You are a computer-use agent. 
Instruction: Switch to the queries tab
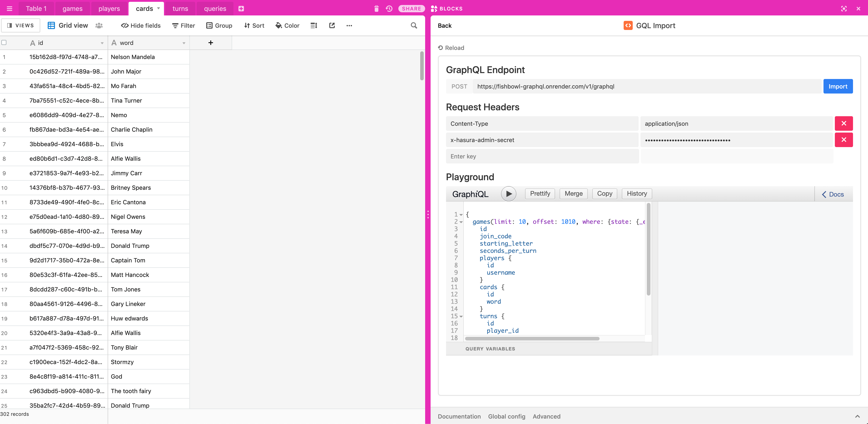(215, 9)
